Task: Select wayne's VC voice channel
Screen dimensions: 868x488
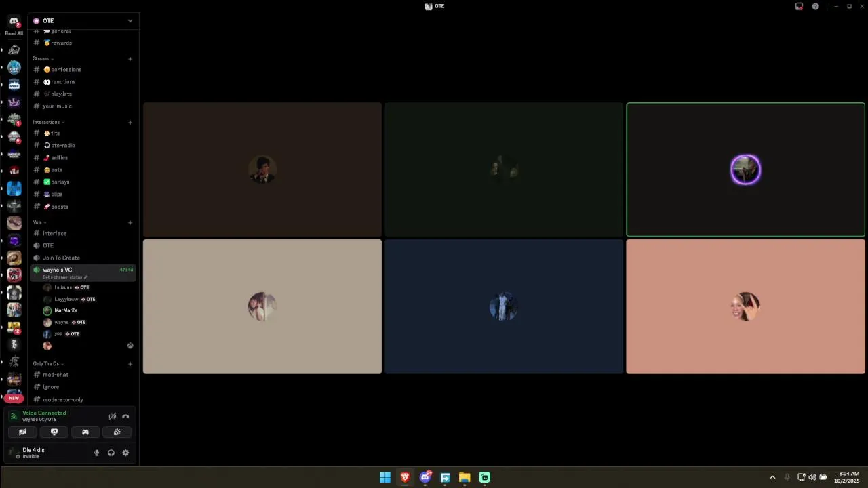Action: 83,272
